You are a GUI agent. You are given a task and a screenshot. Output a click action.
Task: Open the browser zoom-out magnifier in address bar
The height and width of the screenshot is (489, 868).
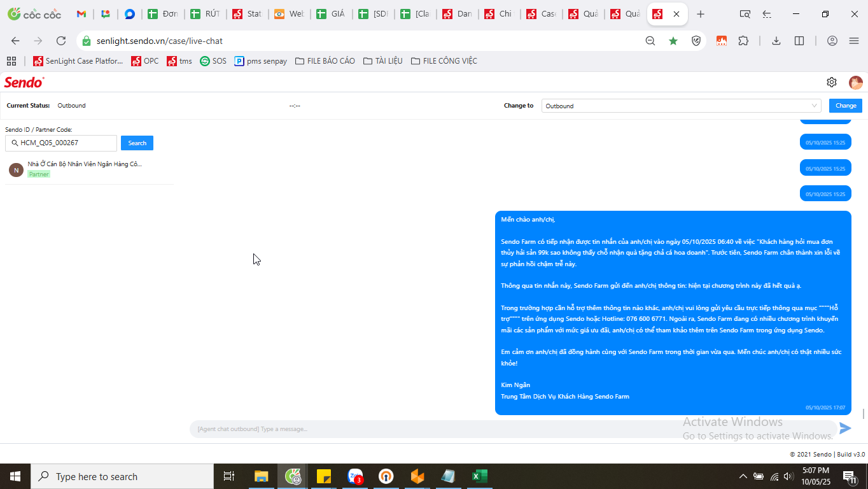pyautogui.click(x=650, y=41)
